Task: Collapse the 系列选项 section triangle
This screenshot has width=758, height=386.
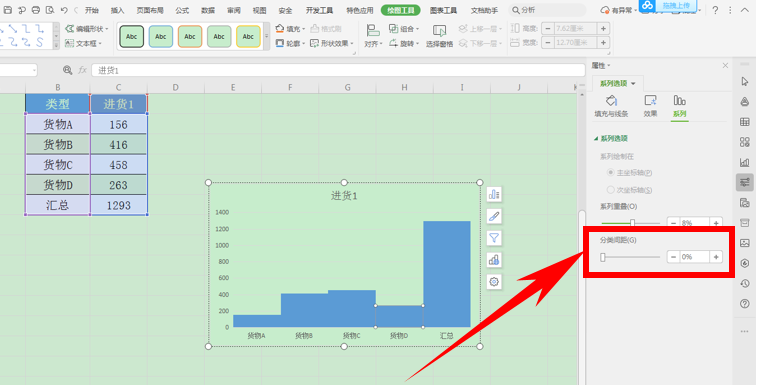Action: pos(596,139)
